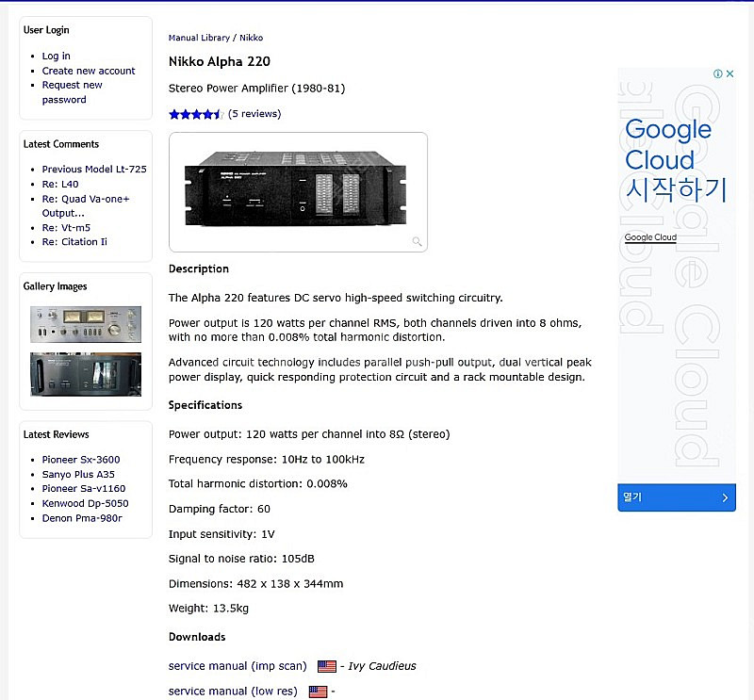Click the magnifier icon on product image
This screenshot has height=700, width=754.
point(417,242)
